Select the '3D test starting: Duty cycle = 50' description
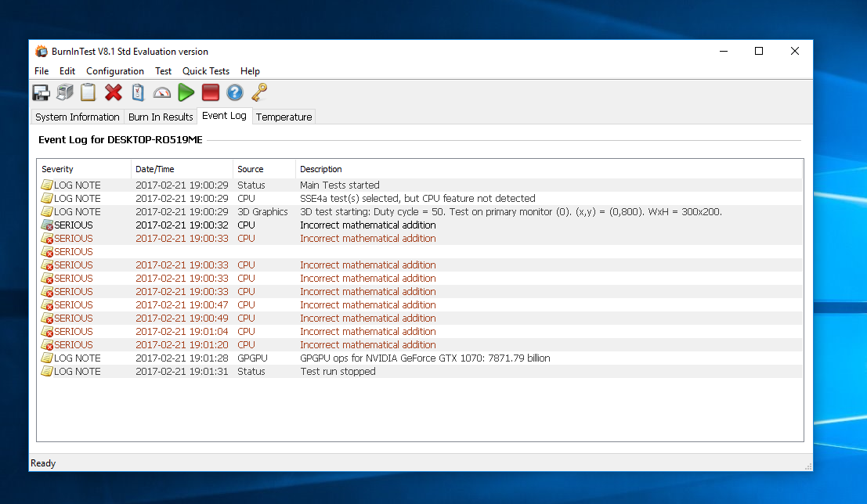867x504 pixels. 511,211
